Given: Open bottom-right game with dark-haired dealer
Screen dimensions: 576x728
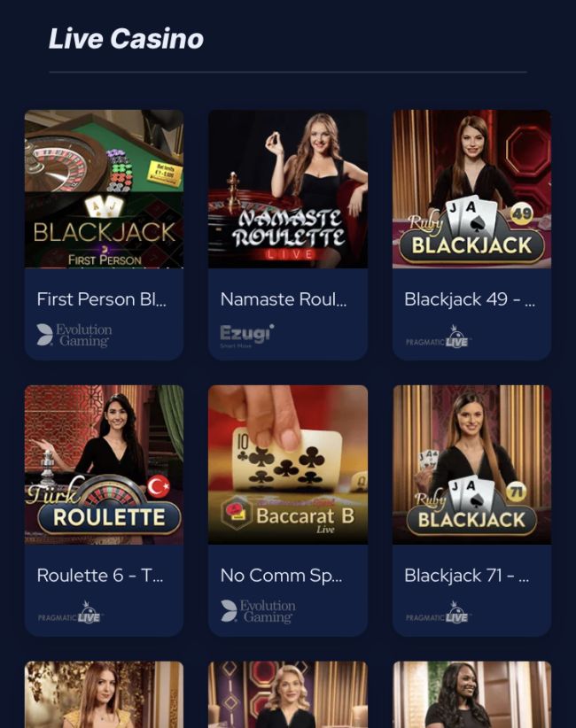Looking at the screenshot, I should (x=472, y=694).
